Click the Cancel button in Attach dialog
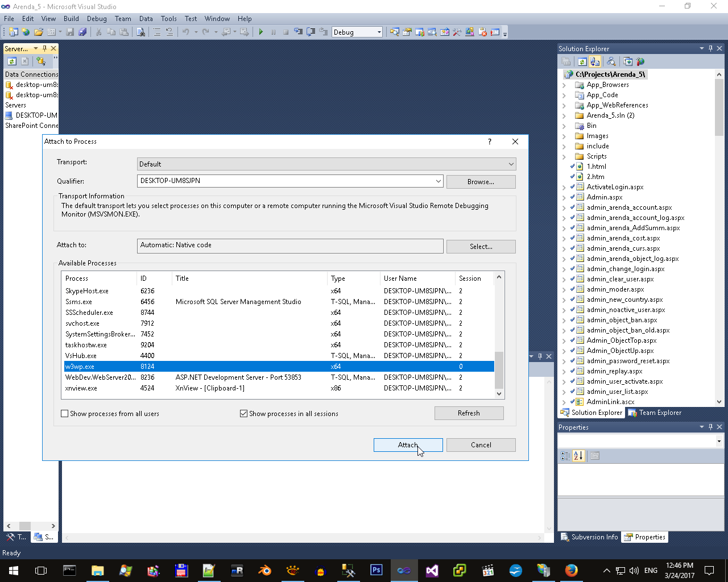Screen dimensions: 728x582 [481, 445]
